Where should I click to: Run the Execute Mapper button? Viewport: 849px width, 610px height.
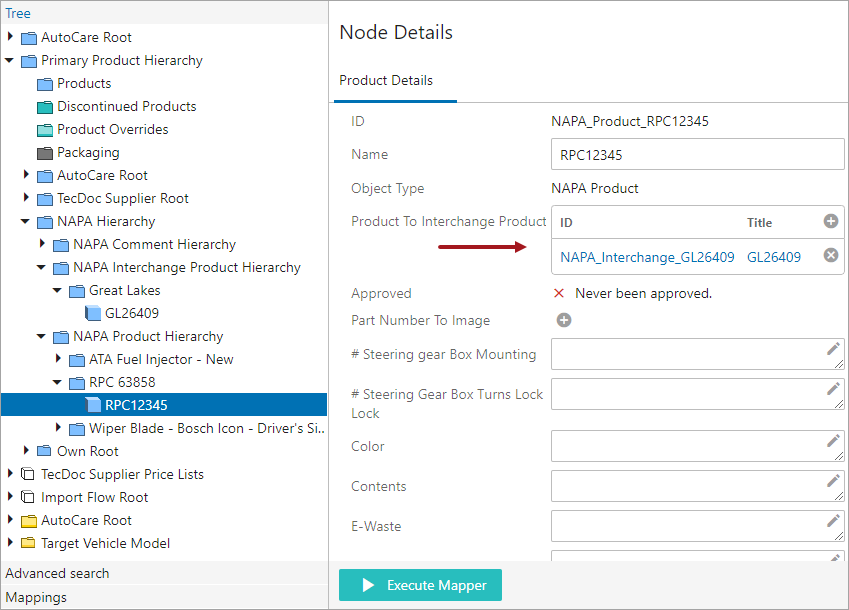(x=420, y=585)
